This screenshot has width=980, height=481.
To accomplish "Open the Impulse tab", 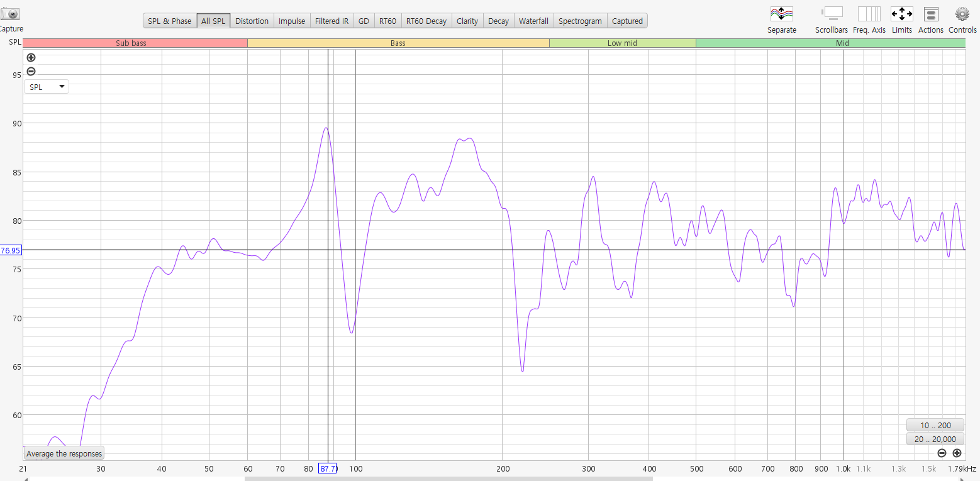I will (x=292, y=21).
